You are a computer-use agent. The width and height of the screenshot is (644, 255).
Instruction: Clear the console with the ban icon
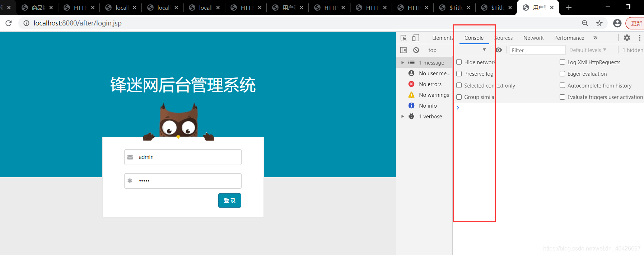416,50
